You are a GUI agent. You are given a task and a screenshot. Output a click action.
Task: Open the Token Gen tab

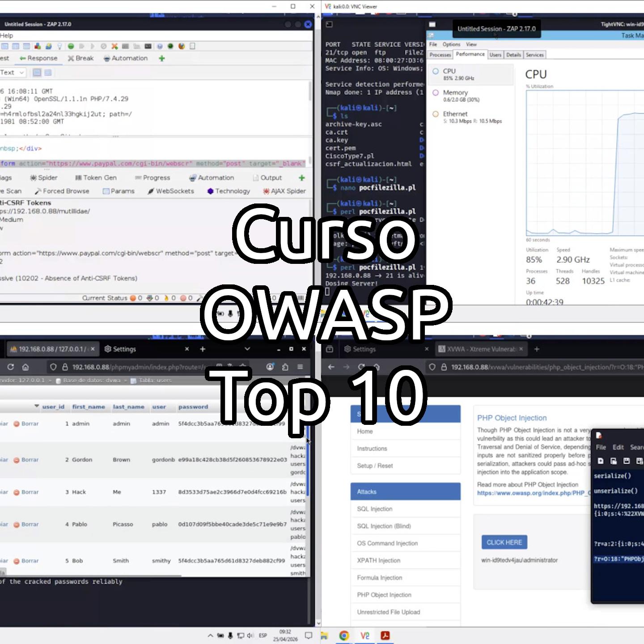(96, 178)
